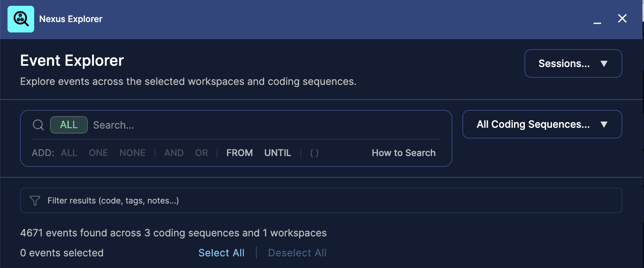The width and height of the screenshot is (644, 268).
Task: Expand the All Coding Sequences dropdown
Action: (542, 124)
